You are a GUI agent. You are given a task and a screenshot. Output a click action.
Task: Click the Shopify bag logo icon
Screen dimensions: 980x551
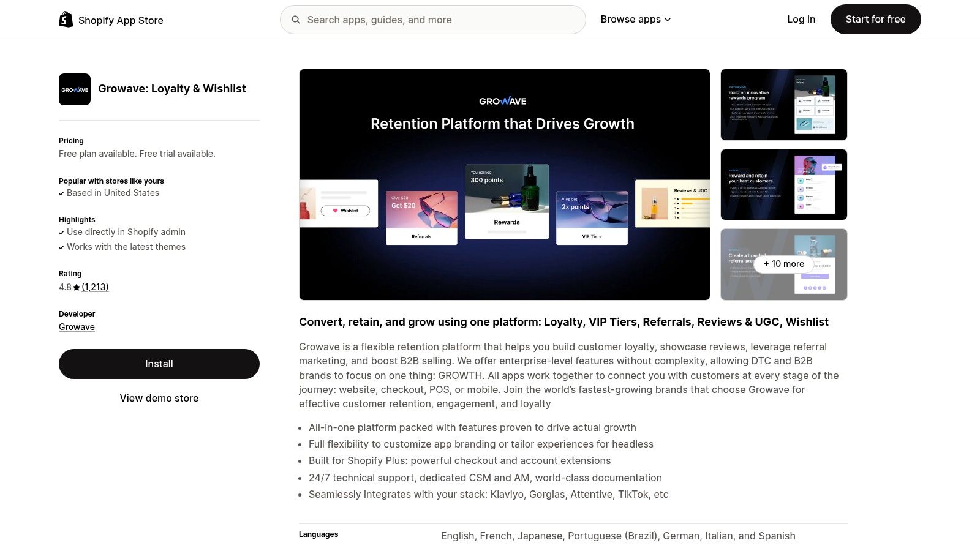point(66,20)
